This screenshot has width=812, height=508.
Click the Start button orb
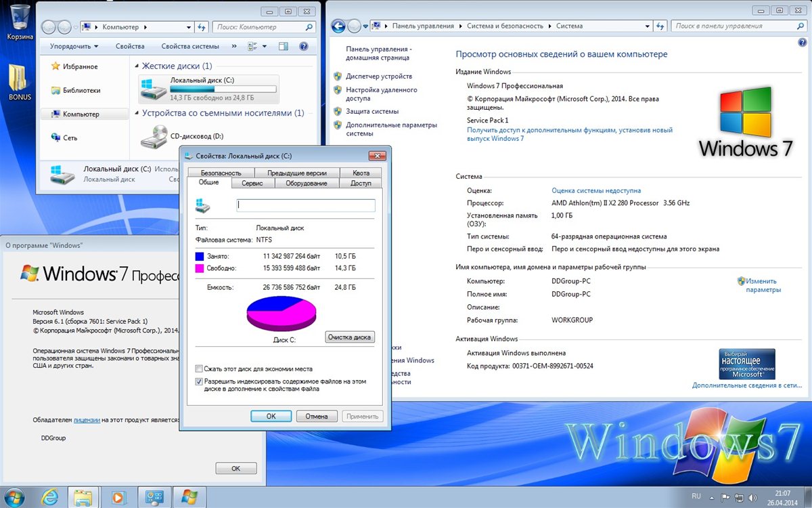point(15,496)
